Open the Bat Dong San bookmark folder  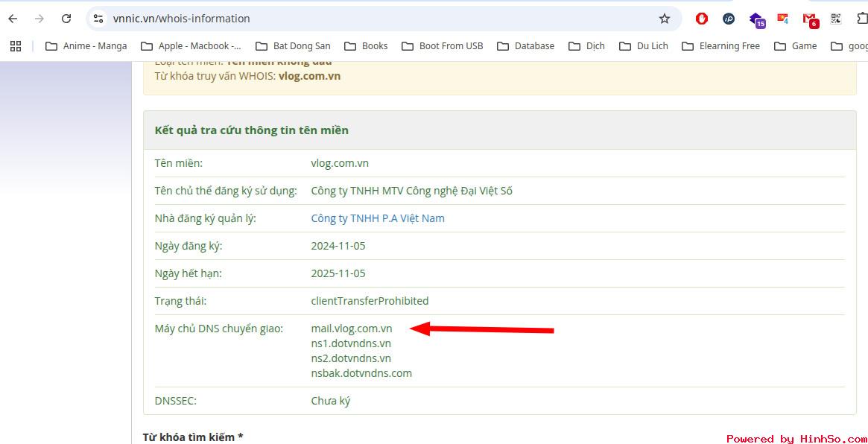294,46
